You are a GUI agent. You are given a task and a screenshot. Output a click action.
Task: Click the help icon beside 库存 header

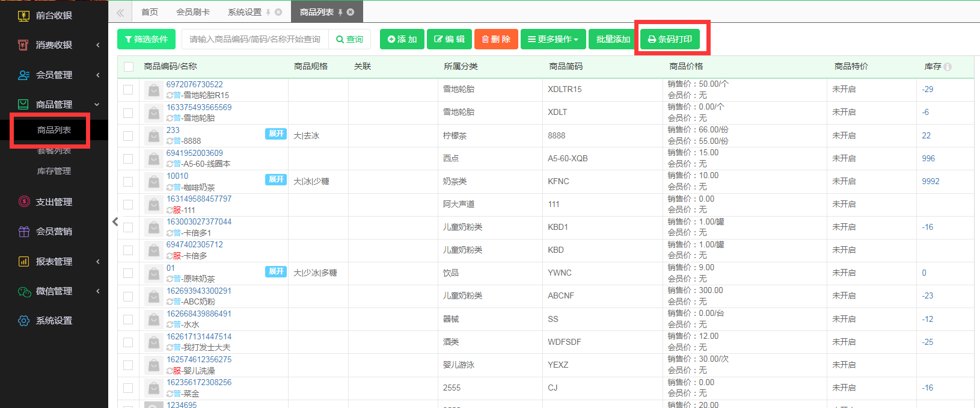point(948,67)
